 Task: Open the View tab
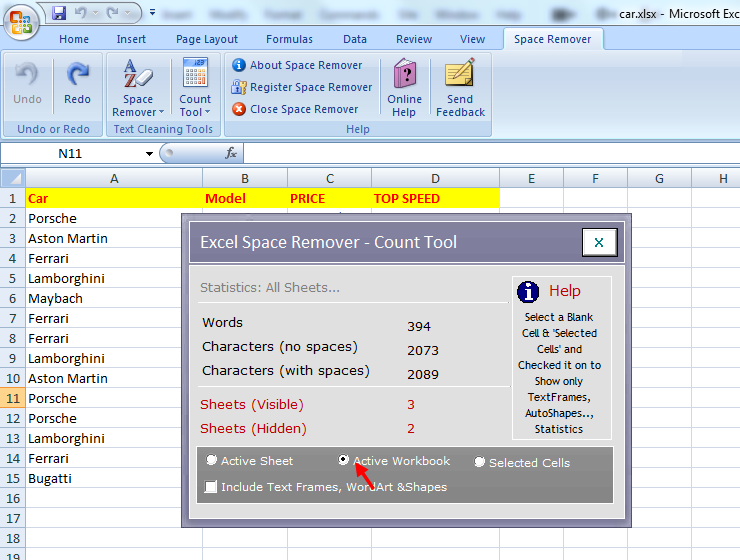click(472, 39)
